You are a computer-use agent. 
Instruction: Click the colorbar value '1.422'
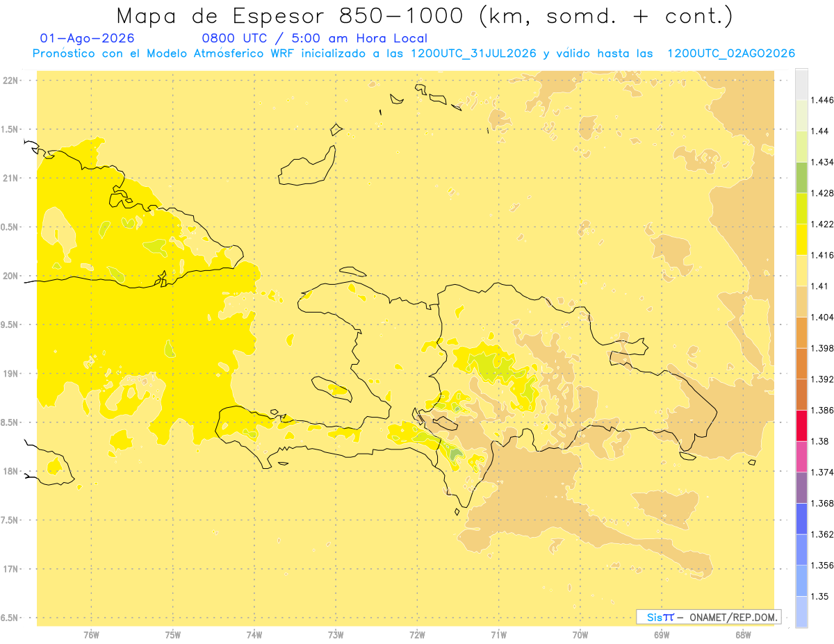(822, 224)
